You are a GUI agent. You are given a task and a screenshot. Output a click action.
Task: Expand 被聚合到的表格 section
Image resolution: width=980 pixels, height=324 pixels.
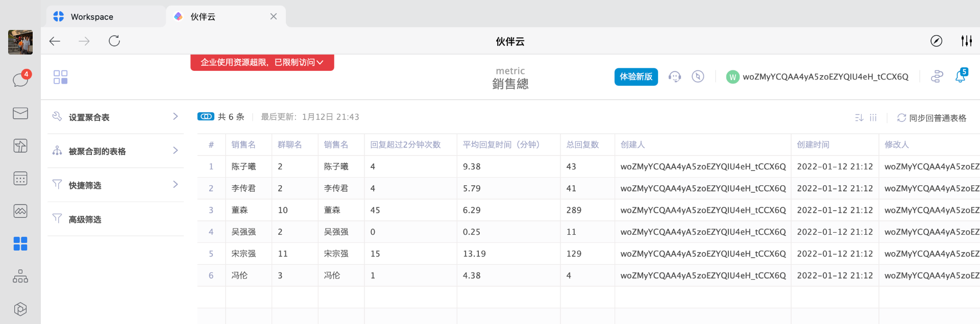(x=115, y=151)
